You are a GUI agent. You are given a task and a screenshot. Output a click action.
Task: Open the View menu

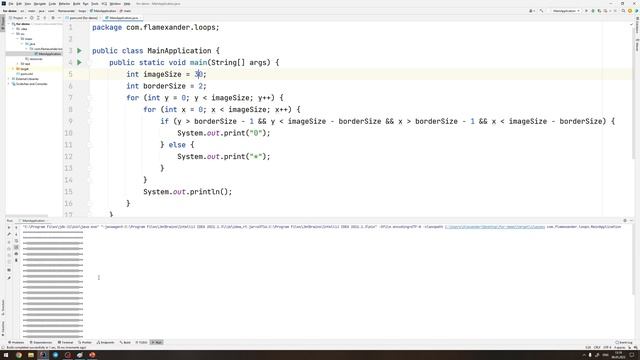click(28, 4)
